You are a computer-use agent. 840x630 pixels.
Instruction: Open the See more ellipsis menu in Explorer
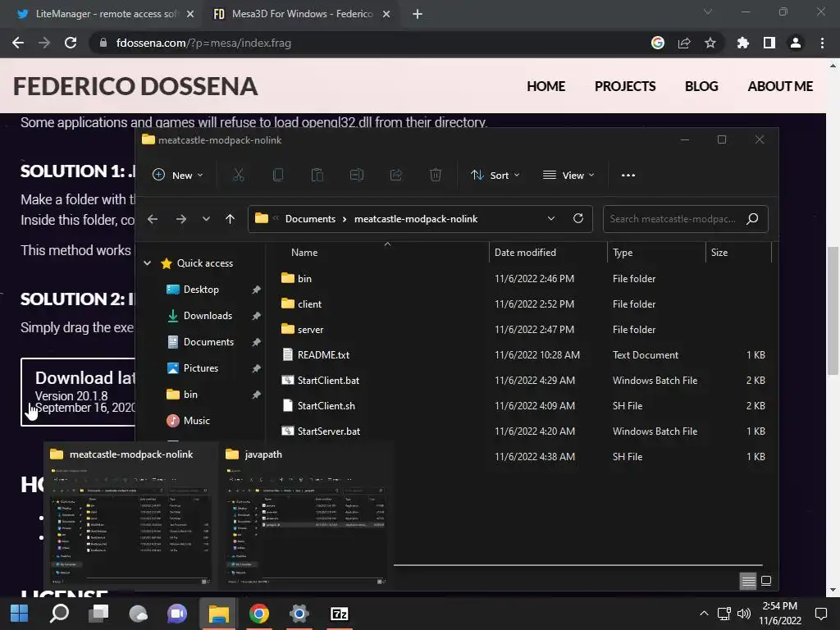click(x=628, y=176)
